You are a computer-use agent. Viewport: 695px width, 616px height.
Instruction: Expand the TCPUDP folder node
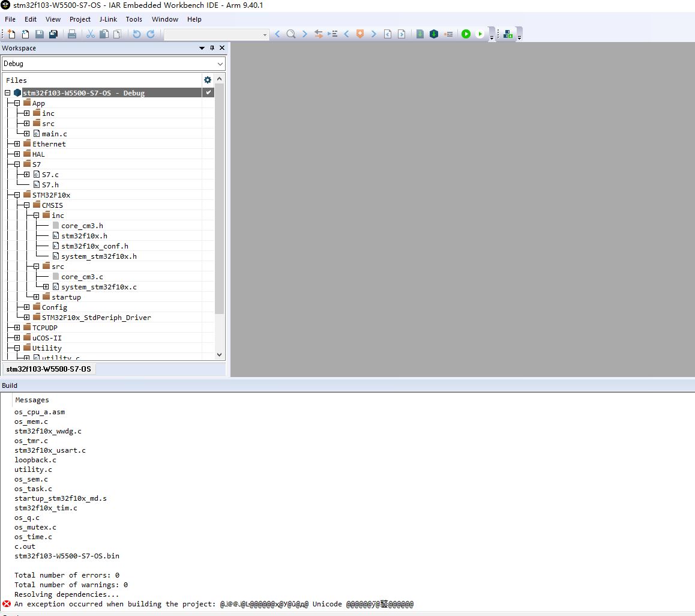(17, 328)
